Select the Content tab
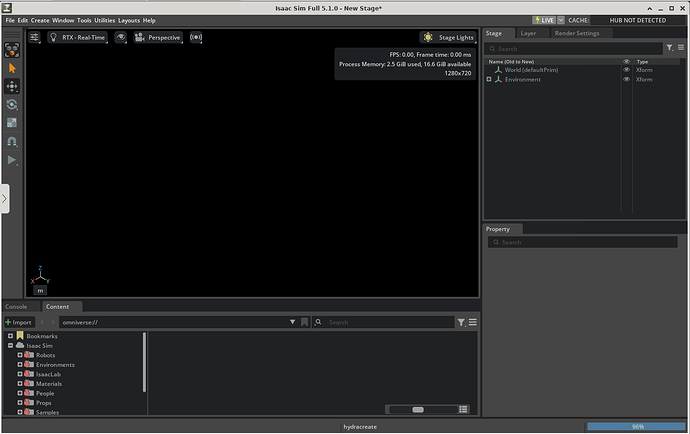 (x=58, y=307)
